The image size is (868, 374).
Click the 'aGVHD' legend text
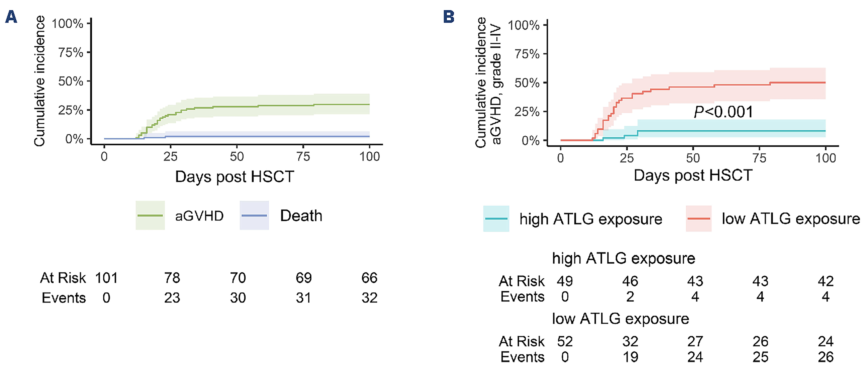(199, 216)
